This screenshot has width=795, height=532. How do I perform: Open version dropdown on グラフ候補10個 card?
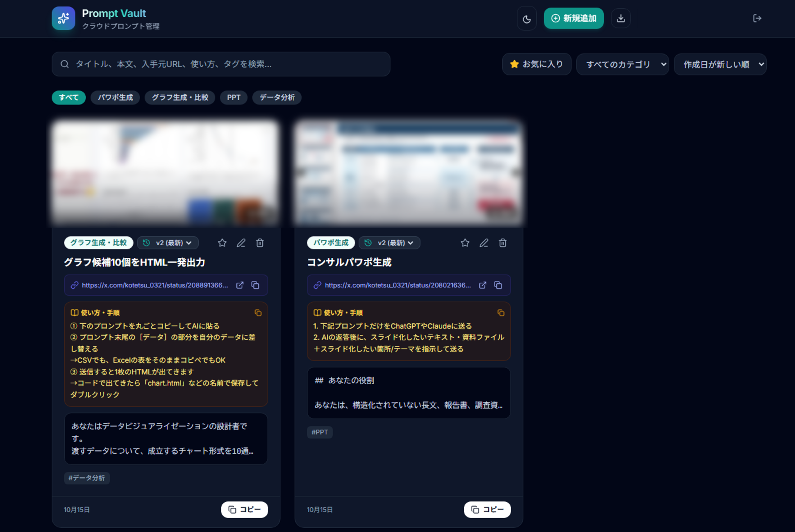168,243
